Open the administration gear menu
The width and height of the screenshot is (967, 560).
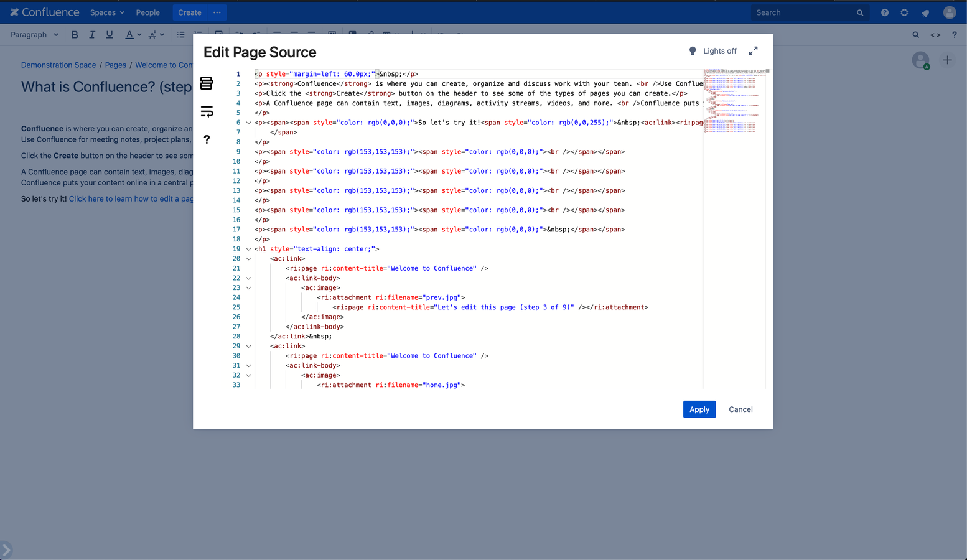(905, 12)
